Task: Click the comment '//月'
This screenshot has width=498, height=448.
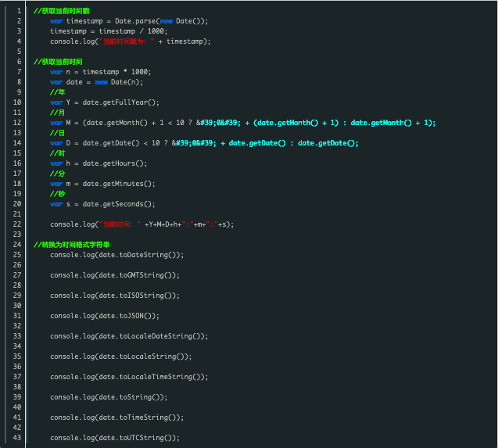Action: pos(58,113)
